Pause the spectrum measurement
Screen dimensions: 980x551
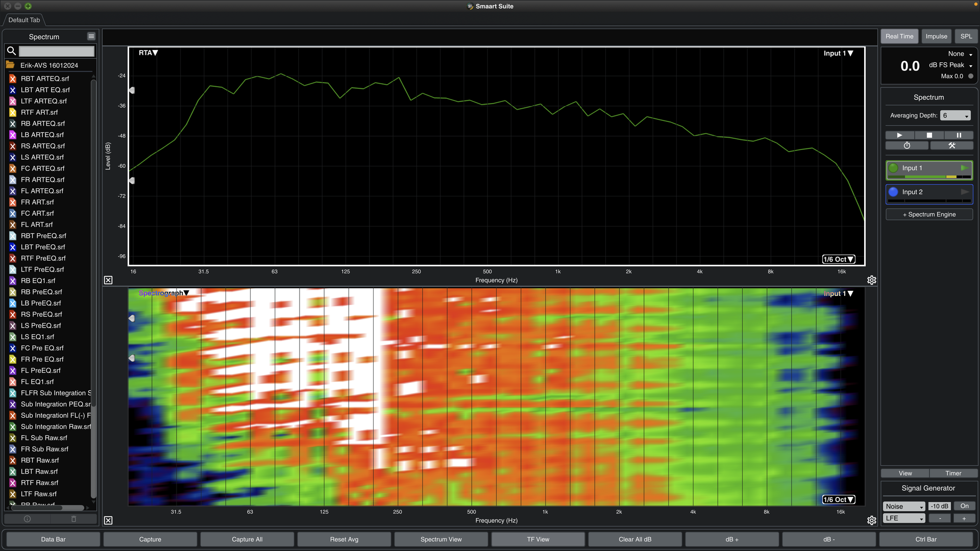(x=959, y=135)
